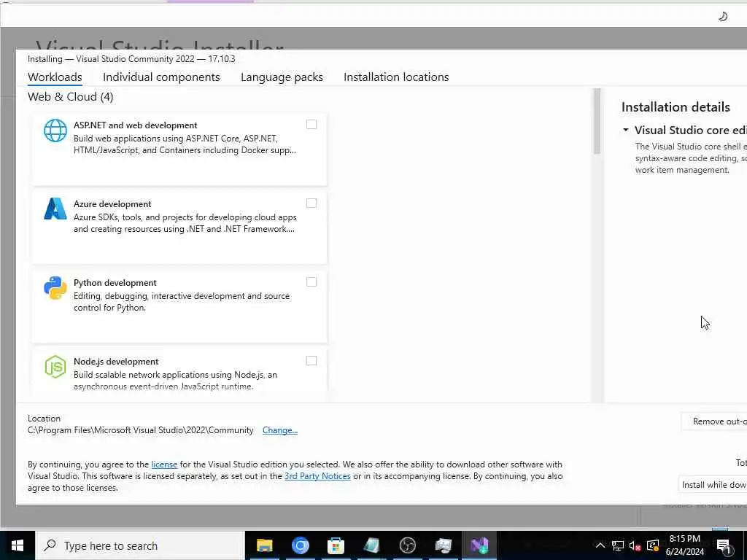The height and width of the screenshot is (560, 747).
Task: Click the Visual Studio Installer taskbar icon
Action: [x=479, y=545]
